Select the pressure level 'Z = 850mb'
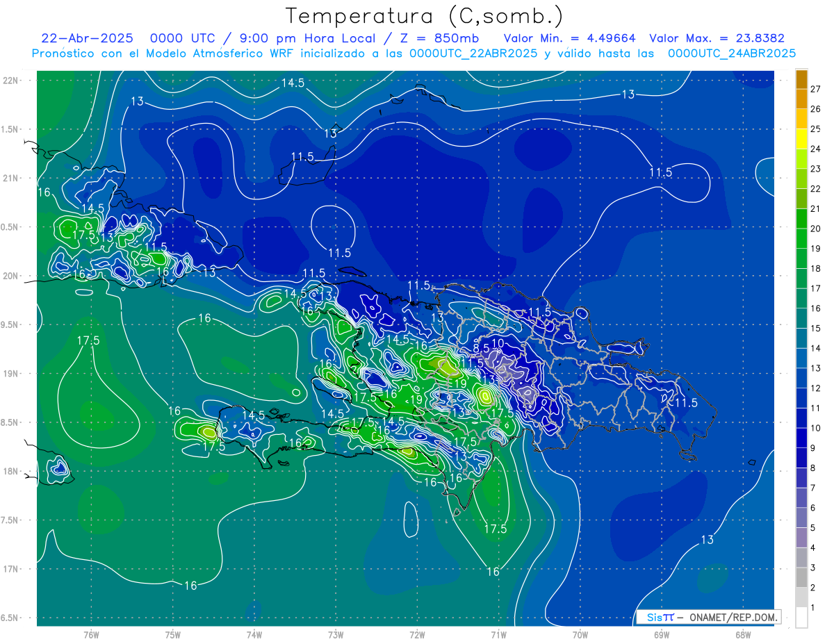Image resolution: width=834 pixels, height=644 pixels. click(440, 38)
